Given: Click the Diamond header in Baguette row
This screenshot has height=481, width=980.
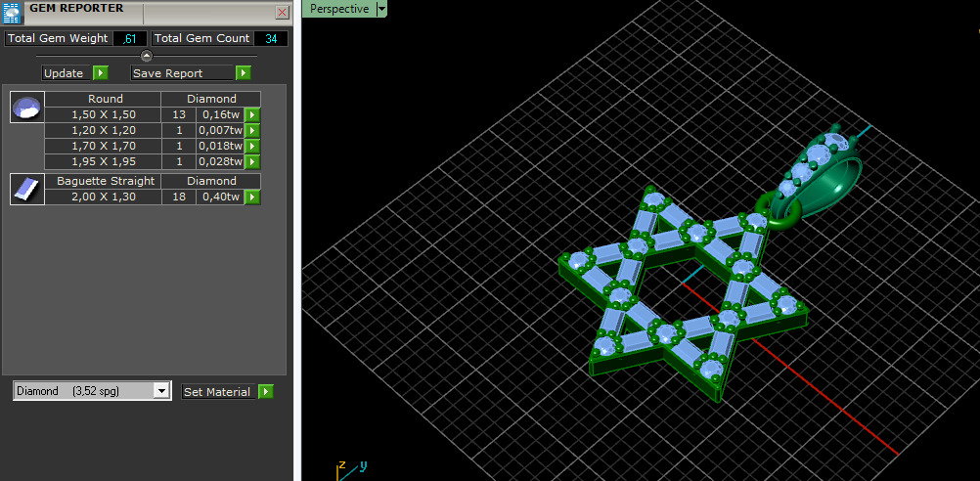Looking at the screenshot, I should [211, 181].
